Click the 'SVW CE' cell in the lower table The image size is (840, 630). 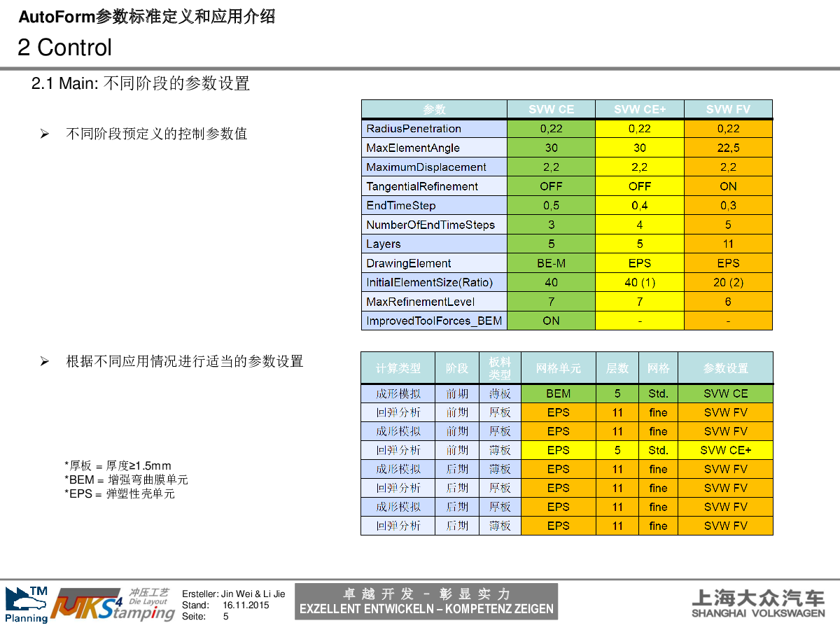[x=726, y=393]
